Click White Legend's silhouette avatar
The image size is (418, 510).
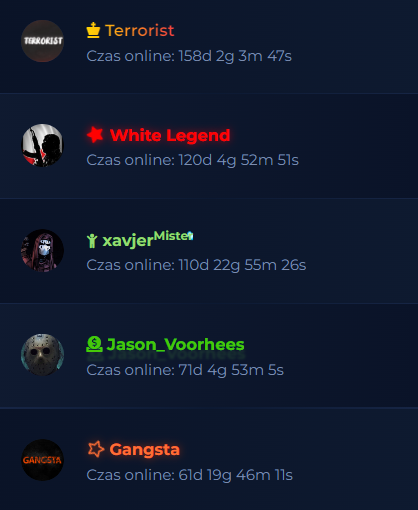[x=42, y=145]
